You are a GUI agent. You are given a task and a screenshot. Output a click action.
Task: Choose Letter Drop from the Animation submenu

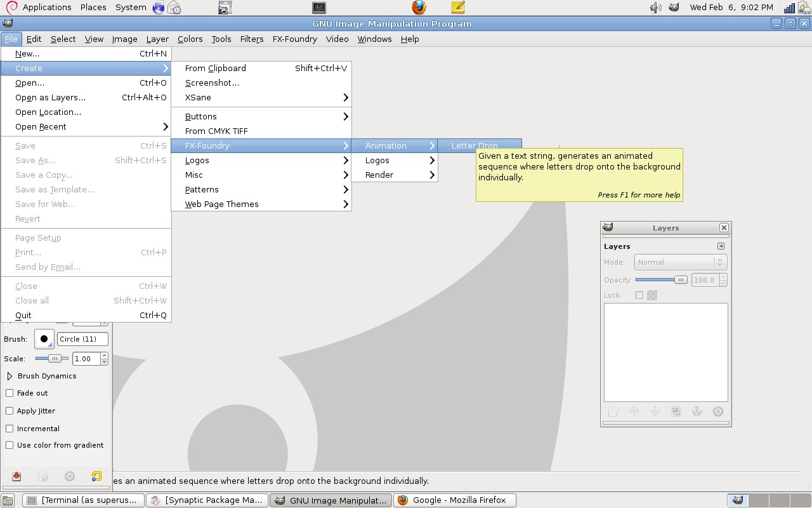click(480, 145)
